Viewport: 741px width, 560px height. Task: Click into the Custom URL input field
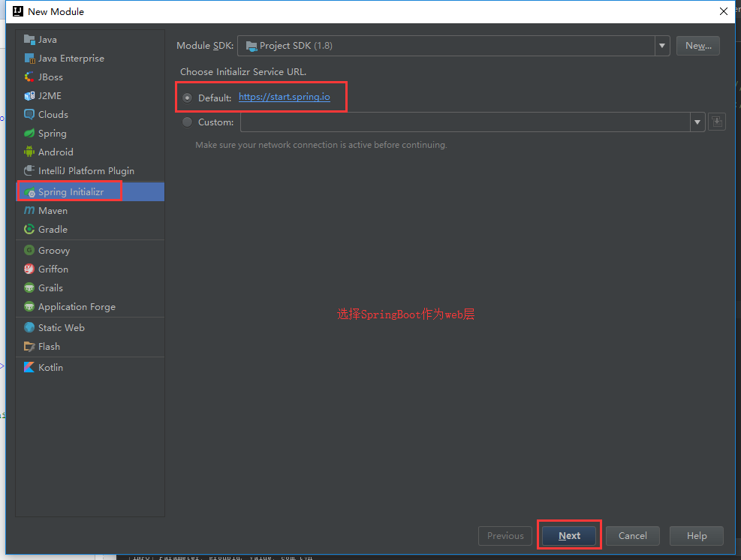click(465, 122)
